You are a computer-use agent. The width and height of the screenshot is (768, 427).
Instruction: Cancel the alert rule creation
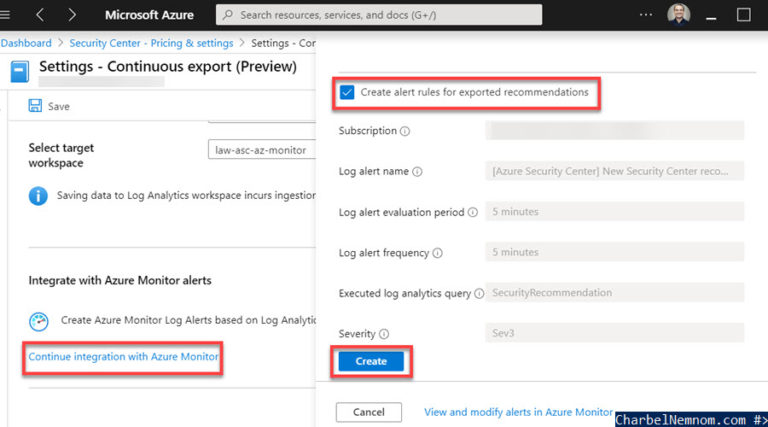coord(369,412)
